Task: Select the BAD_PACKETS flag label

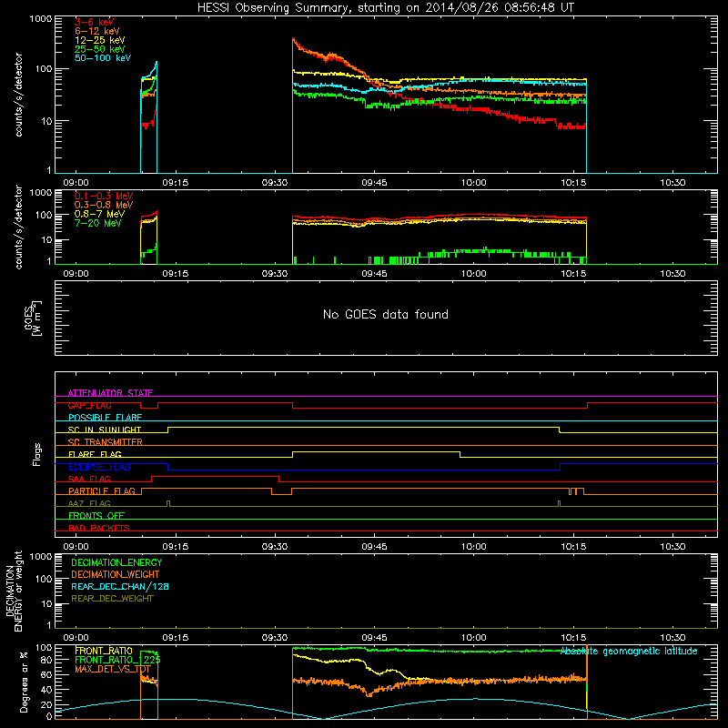Action: pos(99,528)
